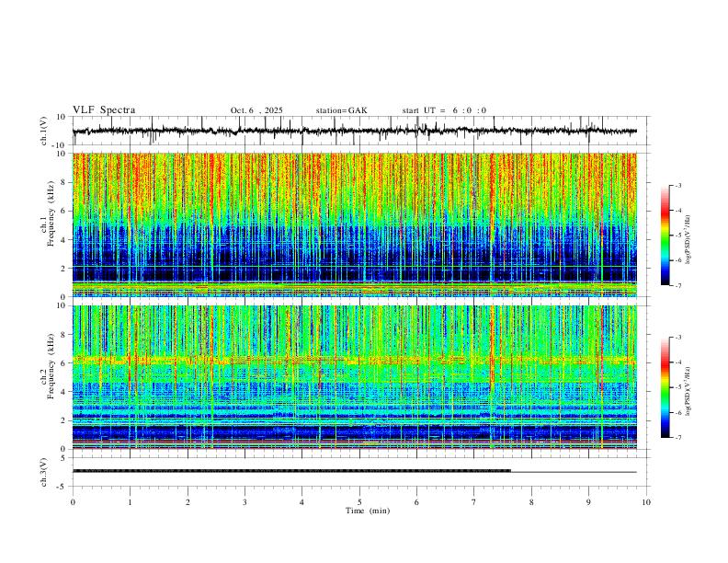The height and width of the screenshot is (563, 728).
Task: Click the "ch.1(V)" waveform axis label
Action: pos(44,131)
